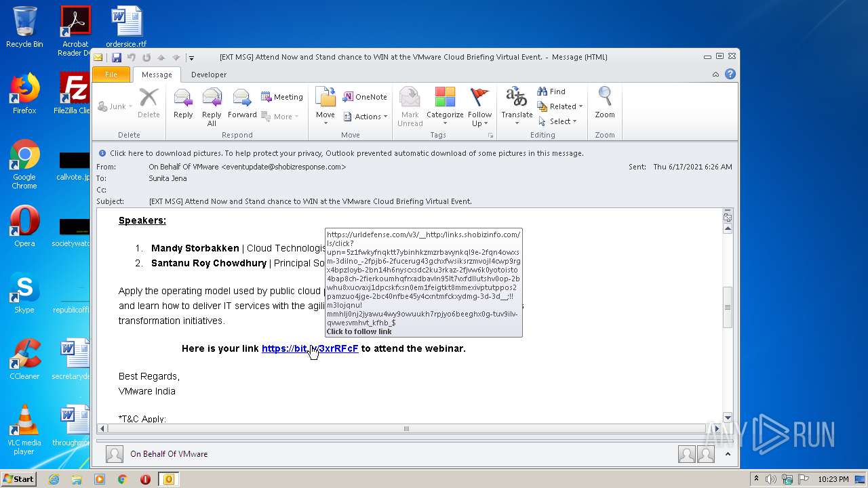The image size is (868, 488).
Task: Open the Actions dropdown
Action: (x=365, y=117)
